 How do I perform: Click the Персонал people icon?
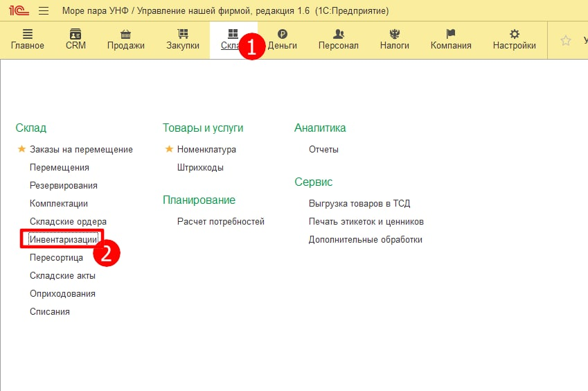[x=338, y=34]
